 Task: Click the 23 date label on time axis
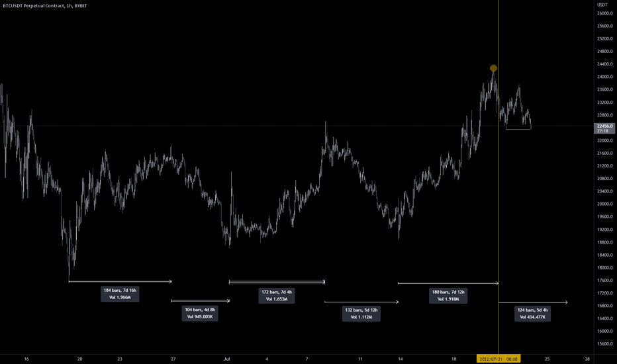(x=120, y=359)
